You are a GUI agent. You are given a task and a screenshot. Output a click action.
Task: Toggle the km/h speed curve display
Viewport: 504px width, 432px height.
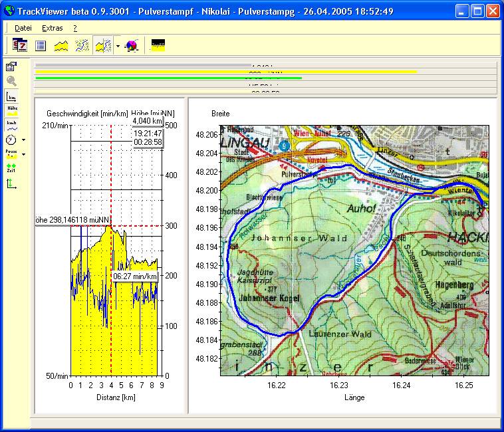(x=11, y=126)
